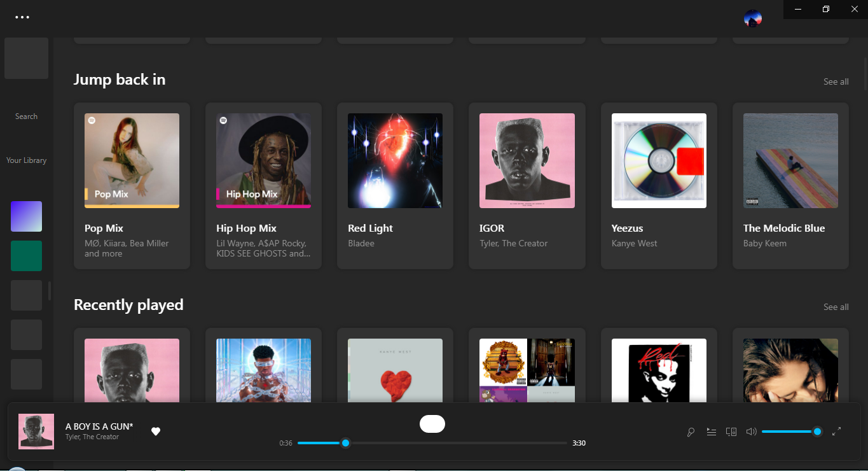Open the play queue
The image size is (868, 471).
tap(711, 432)
